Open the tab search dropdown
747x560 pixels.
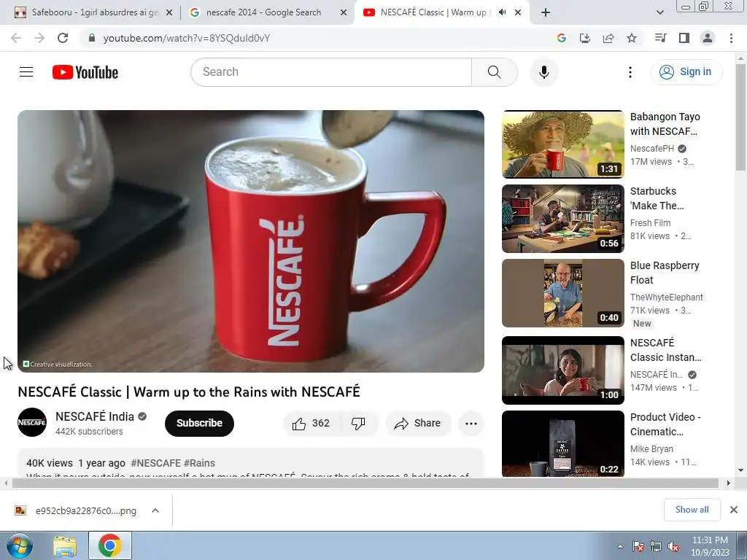659,12
